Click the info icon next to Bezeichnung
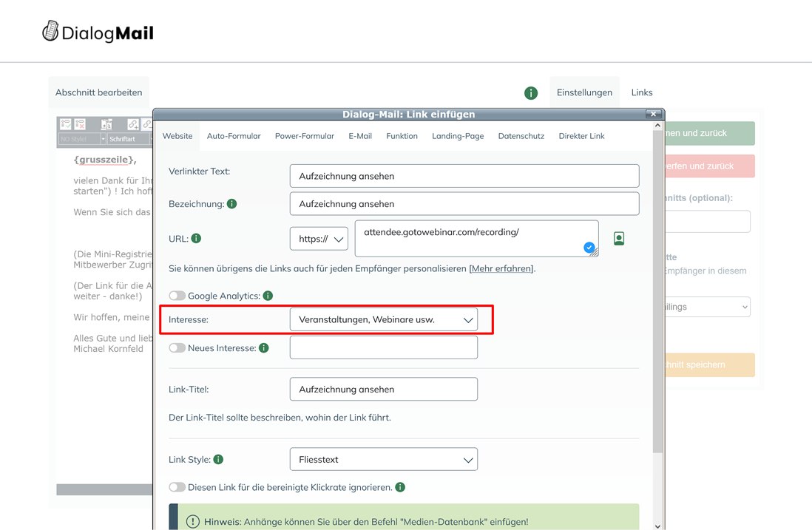This screenshot has width=812, height=530. 232,204
